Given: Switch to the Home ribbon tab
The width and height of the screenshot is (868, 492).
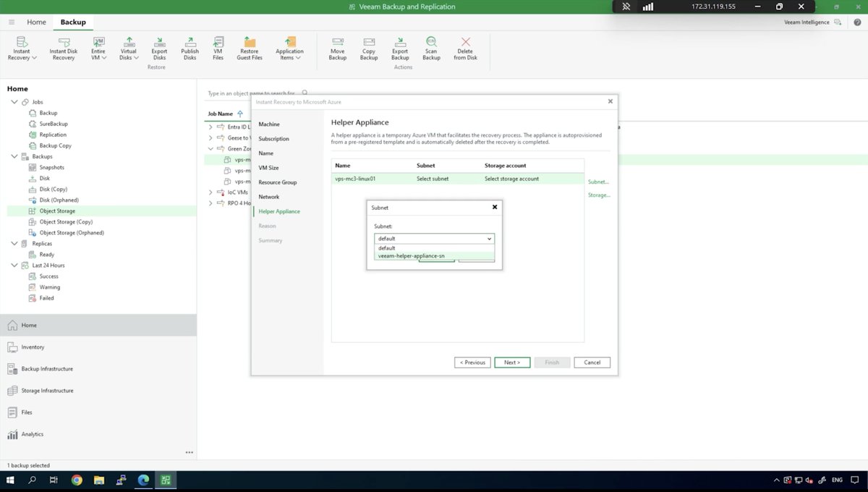Looking at the screenshot, I should click(x=37, y=22).
